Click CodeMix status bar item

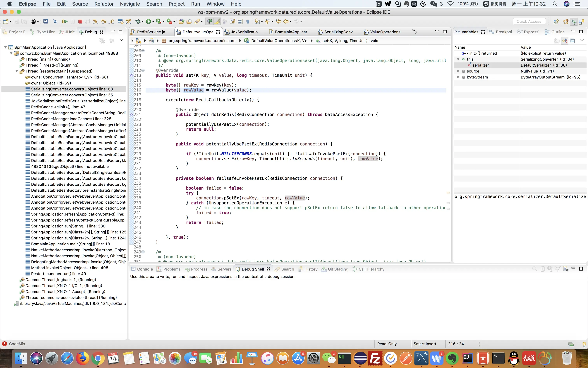point(14,344)
